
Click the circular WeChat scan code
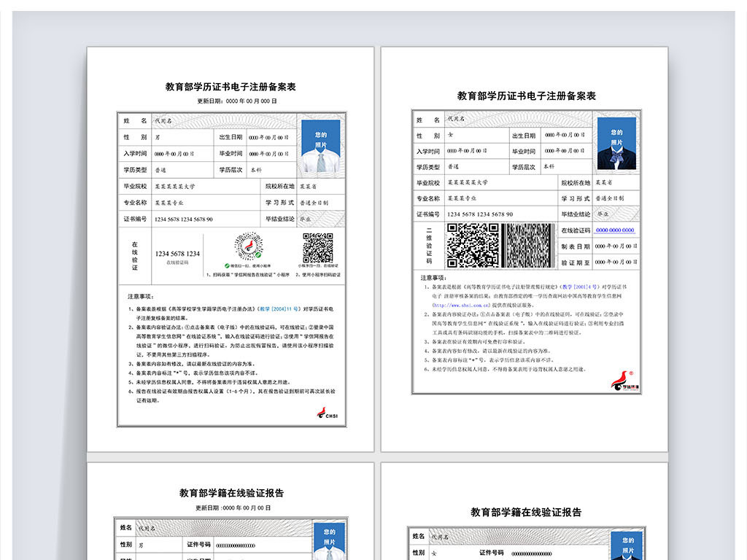pyautogui.click(x=247, y=246)
